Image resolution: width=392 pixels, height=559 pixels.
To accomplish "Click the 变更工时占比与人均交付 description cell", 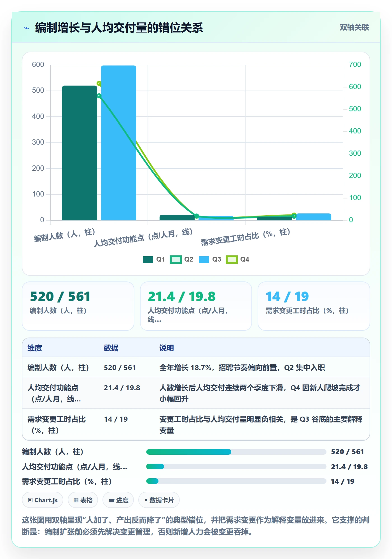I will (261, 425).
